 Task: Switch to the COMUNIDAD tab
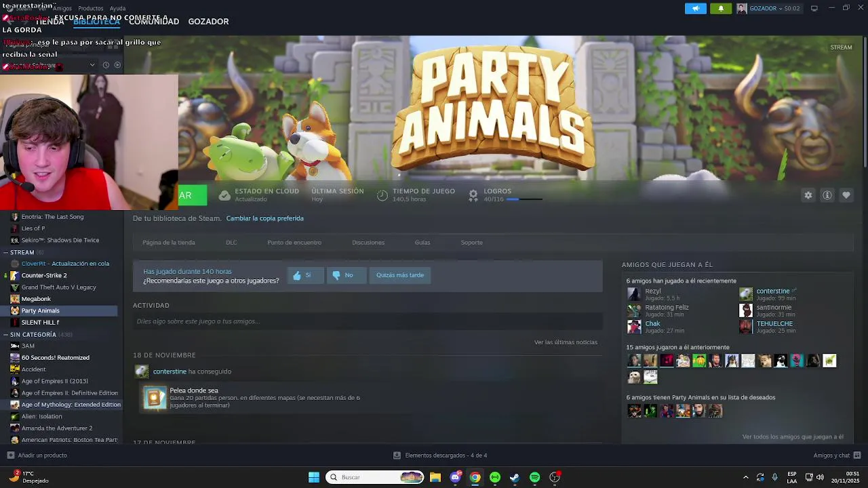point(154,22)
